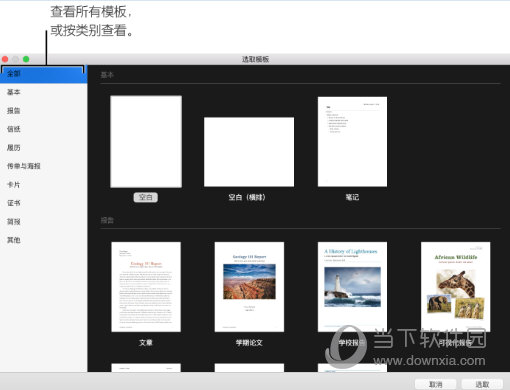Open the 证书 category in sidebar

pos(14,203)
